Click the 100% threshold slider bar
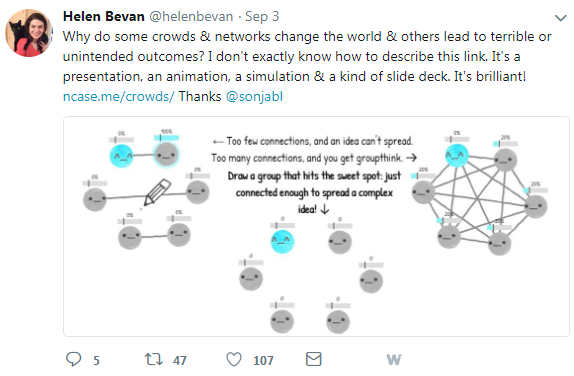Image resolution: width=574 pixels, height=376 pixels. [167, 138]
